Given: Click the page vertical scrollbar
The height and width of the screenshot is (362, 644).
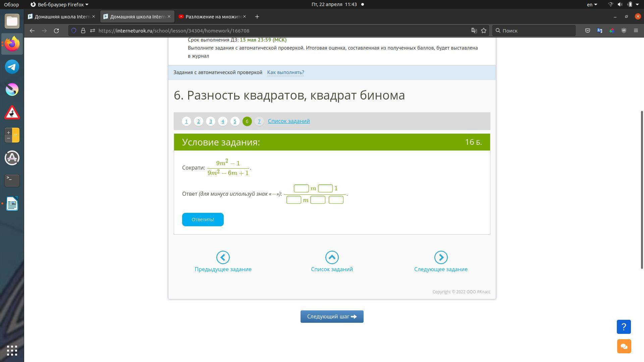Looking at the screenshot, I should click(x=642, y=189).
